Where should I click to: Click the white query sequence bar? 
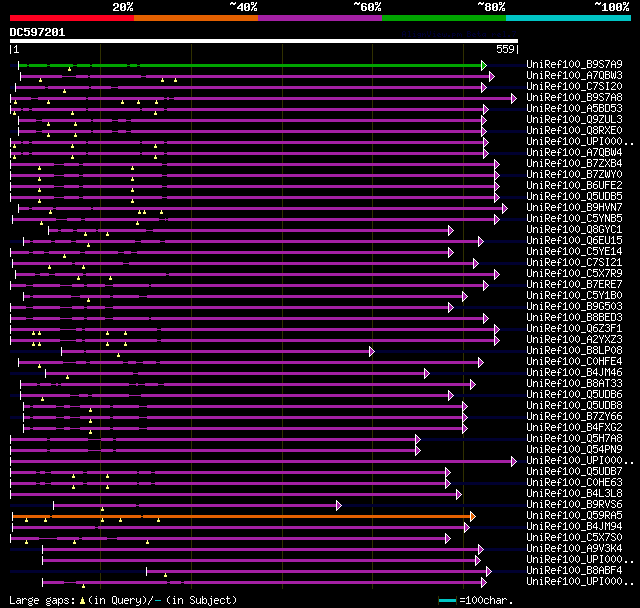coord(264,41)
